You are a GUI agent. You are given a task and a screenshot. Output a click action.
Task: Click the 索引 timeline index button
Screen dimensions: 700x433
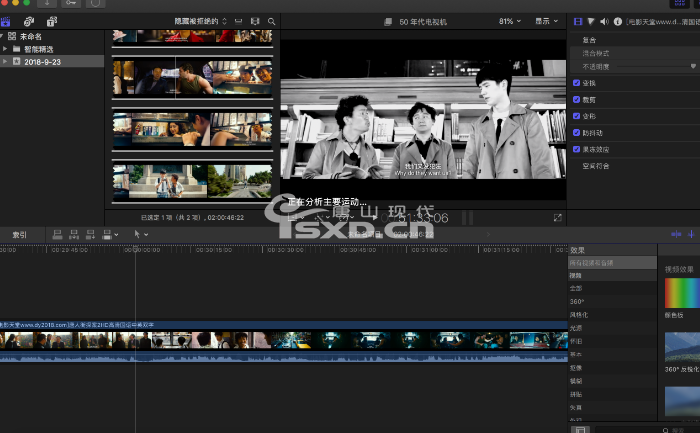(x=19, y=234)
